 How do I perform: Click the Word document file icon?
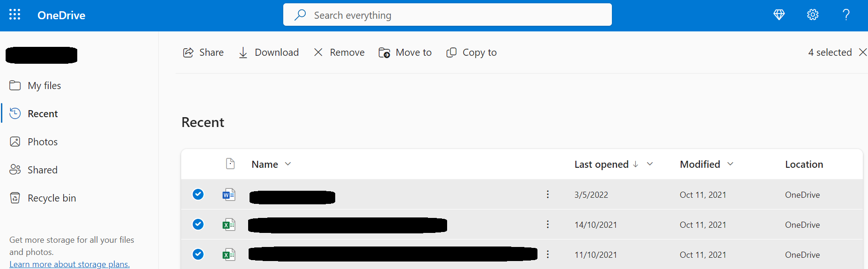point(229,194)
